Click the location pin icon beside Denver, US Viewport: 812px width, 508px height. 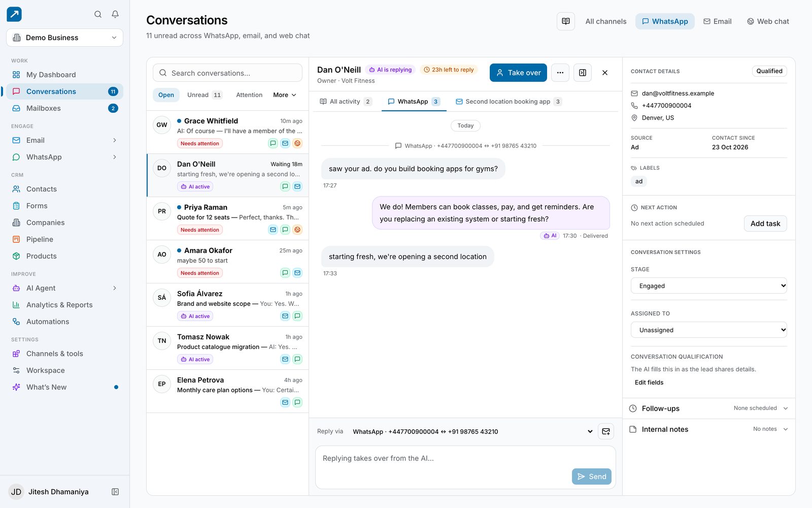(x=634, y=118)
